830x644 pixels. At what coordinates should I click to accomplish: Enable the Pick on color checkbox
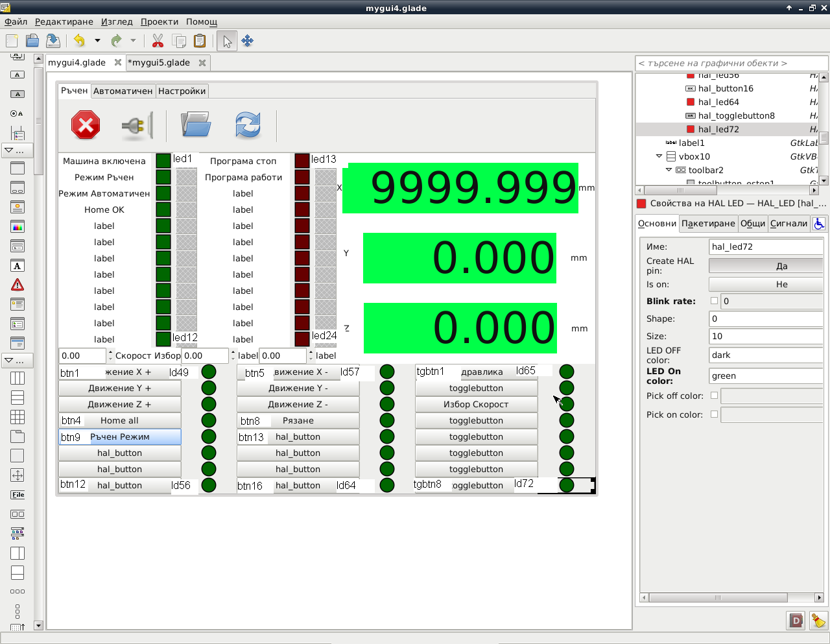click(714, 414)
